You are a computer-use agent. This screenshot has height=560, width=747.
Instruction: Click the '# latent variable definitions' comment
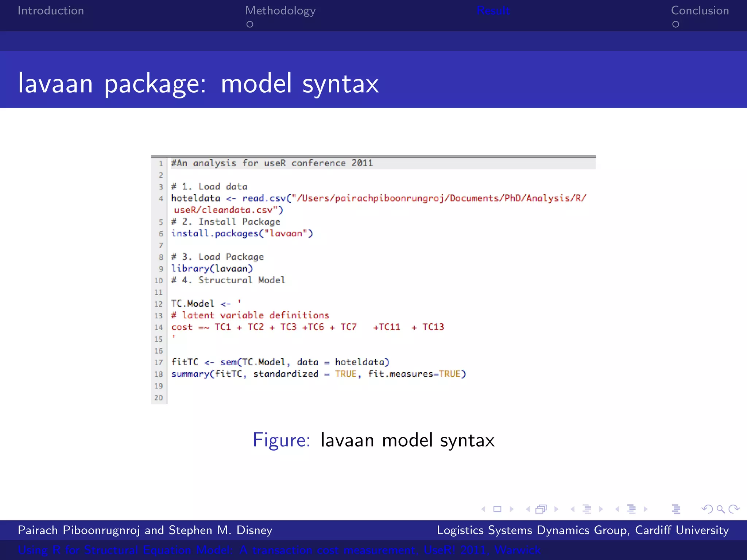[250, 315]
